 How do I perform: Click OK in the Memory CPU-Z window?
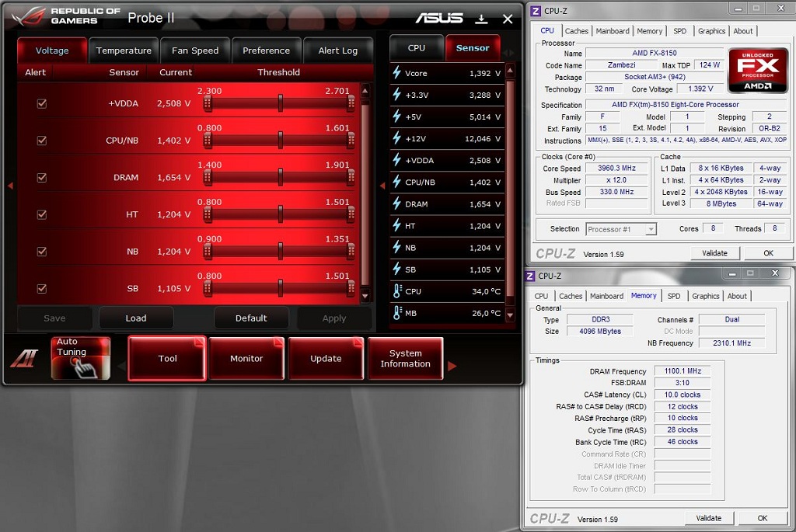[x=763, y=518]
